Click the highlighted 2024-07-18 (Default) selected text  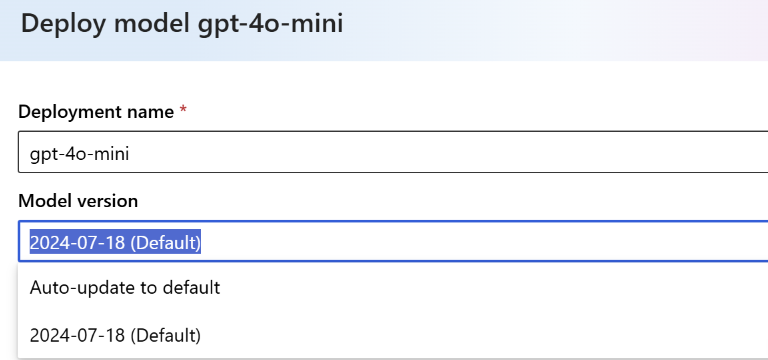click(115, 242)
